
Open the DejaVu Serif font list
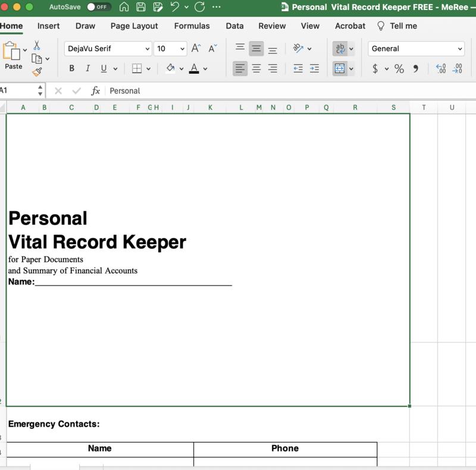click(108, 48)
